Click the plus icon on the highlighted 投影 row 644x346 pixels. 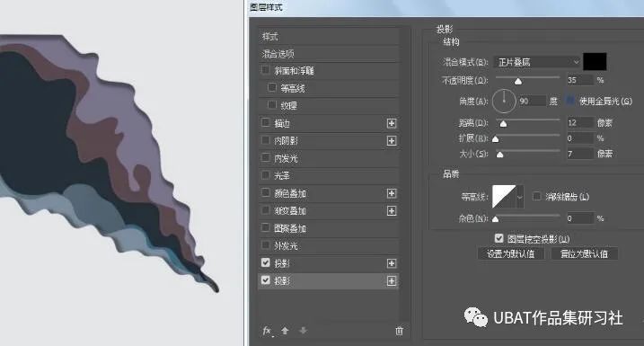(x=392, y=281)
